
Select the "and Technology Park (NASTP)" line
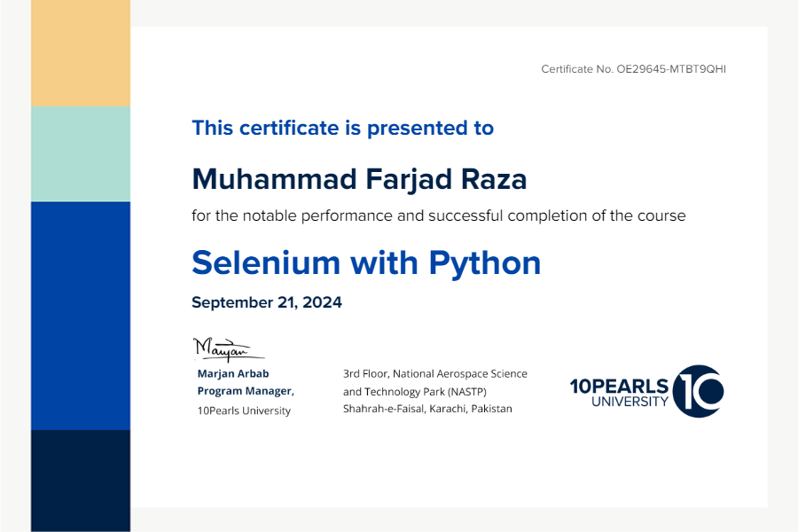click(x=414, y=392)
